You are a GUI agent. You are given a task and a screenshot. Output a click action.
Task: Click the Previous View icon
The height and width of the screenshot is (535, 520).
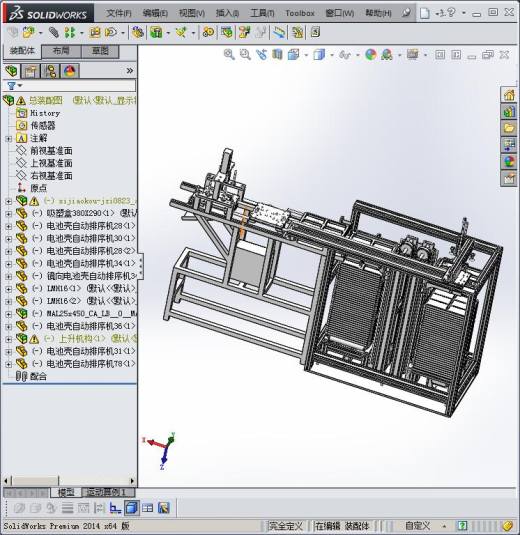[261, 55]
